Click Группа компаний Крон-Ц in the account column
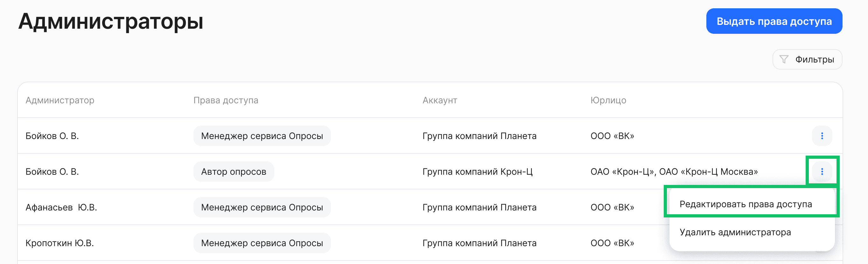Viewport: 868px width, 264px height. pyautogui.click(x=477, y=171)
